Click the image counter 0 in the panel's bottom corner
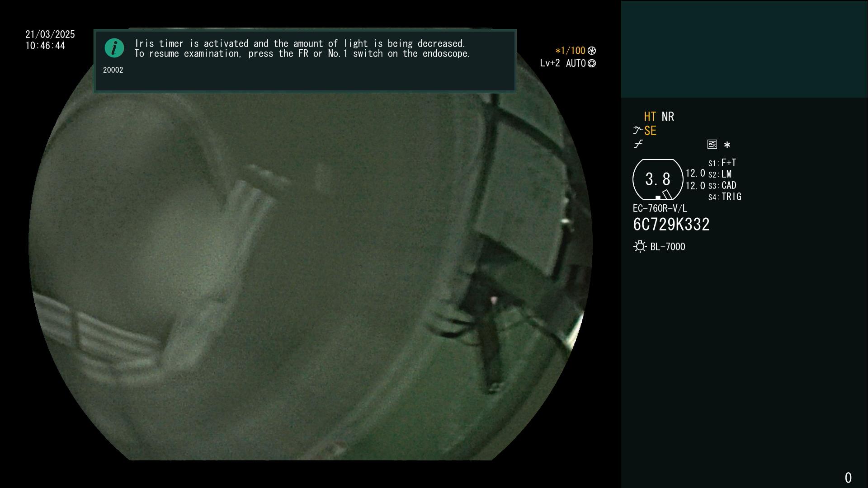The height and width of the screenshot is (488, 868). (x=848, y=478)
